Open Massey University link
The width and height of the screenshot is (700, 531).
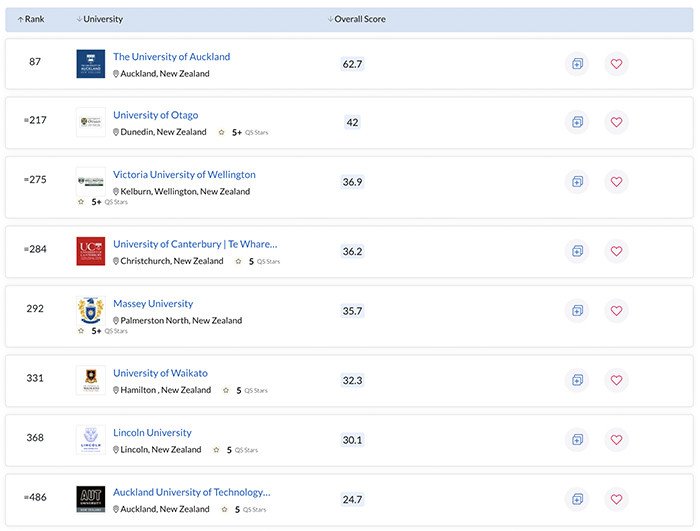pos(153,304)
